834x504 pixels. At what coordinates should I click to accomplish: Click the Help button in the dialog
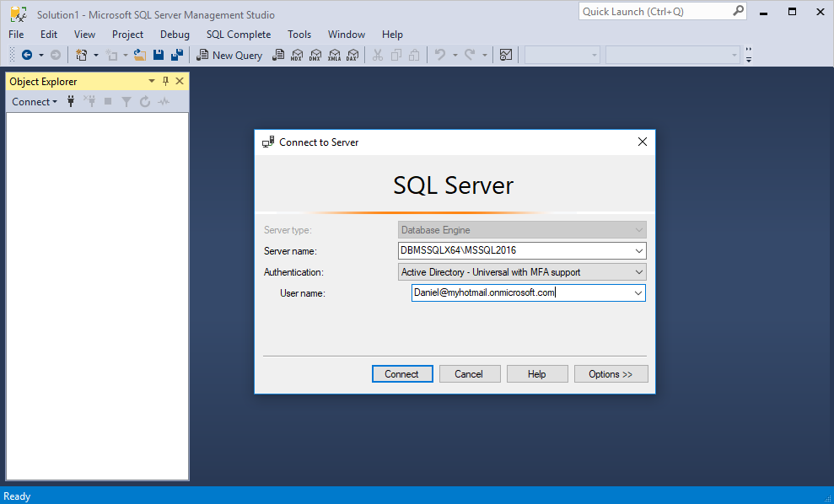click(537, 373)
